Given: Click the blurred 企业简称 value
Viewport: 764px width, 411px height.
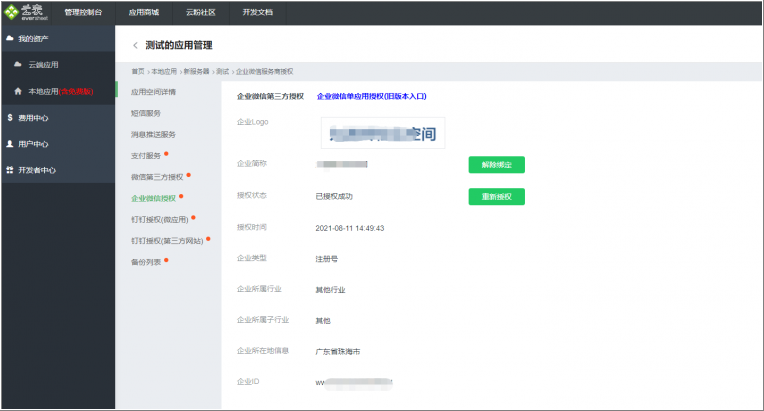Looking at the screenshot, I should point(342,164).
